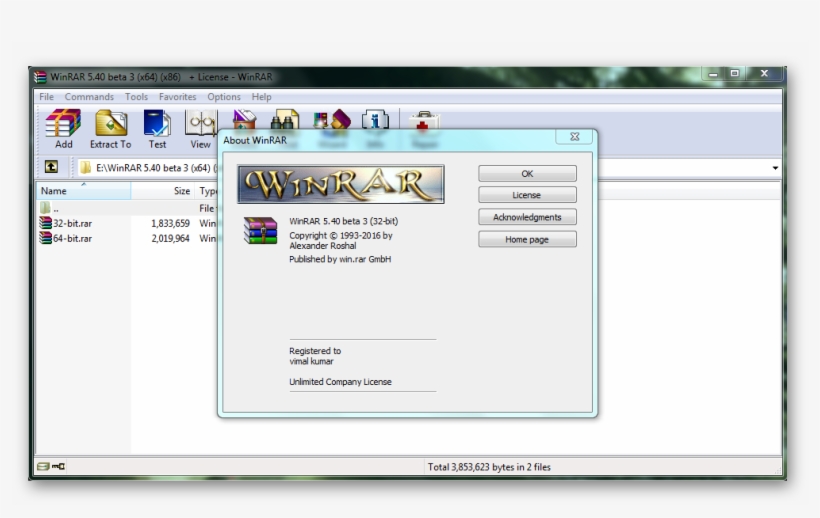Click the Acknowledgments button

pyautogui.click(x=527, y=217)
